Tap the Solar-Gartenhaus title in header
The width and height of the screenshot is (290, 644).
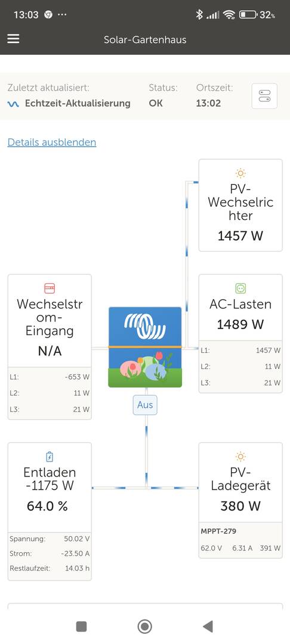pyautogui.click(x=145, y=39)
